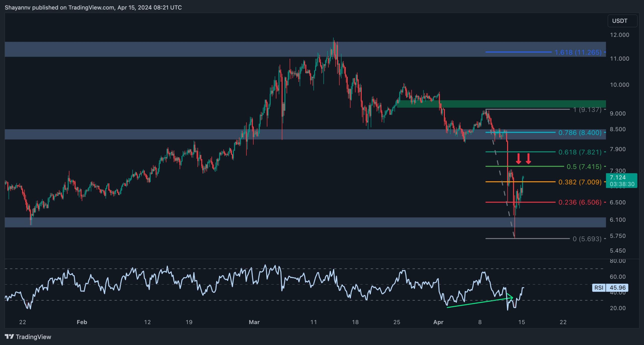Click the 11 date on time axis
The image size is (644, 345).
click(313, 322)
